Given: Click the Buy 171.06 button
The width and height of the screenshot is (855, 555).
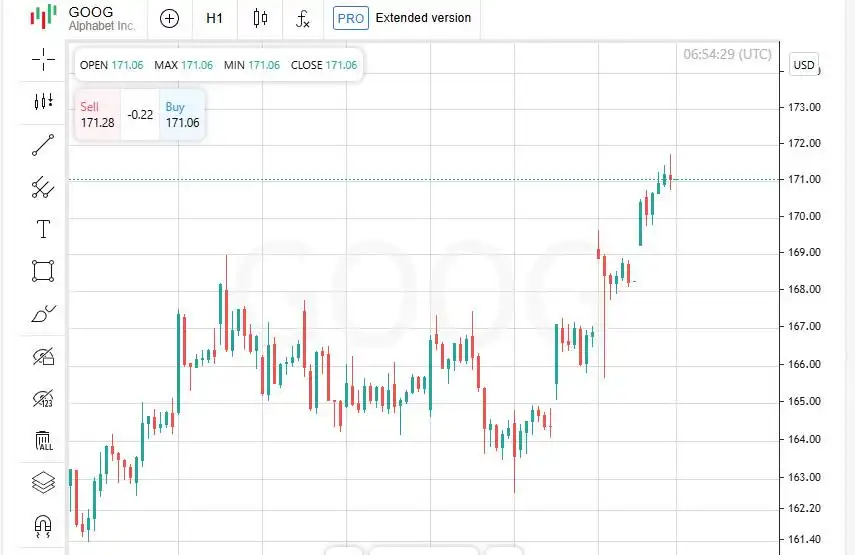Looking at the screenshot, I should point(182,114).
